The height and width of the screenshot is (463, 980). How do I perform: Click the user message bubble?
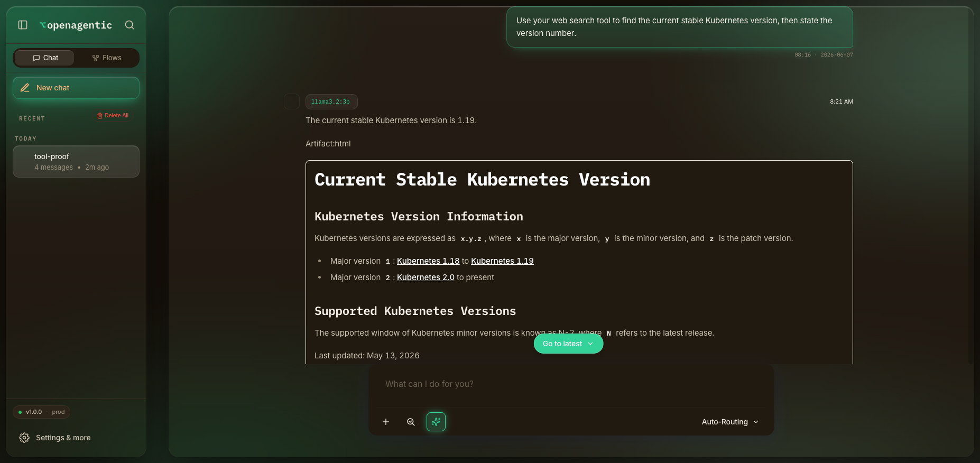pyautogui.click(x=680, y=27)
